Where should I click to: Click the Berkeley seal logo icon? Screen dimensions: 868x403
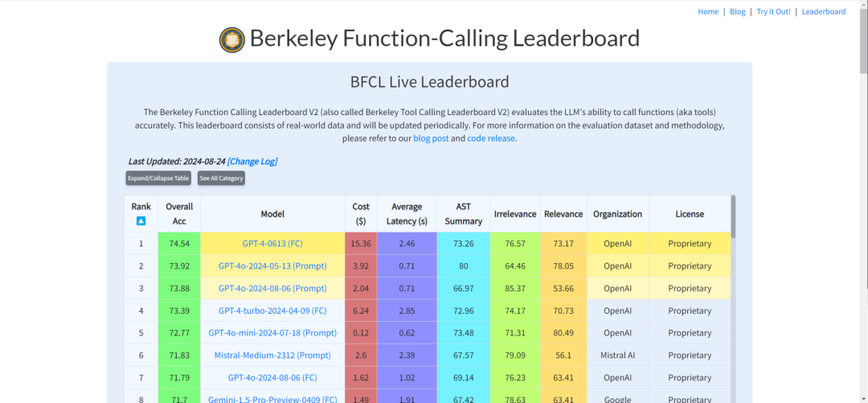pyautogui.click(x=232, y=39)
